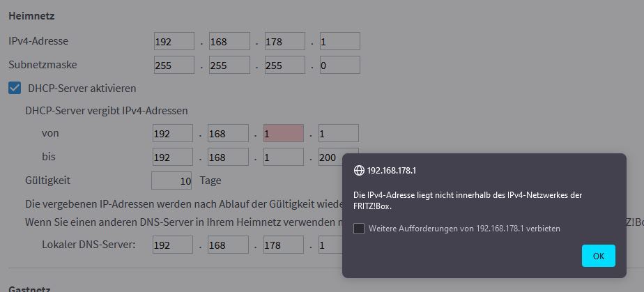Focus the third octet of Lokaler DNS-Server
This screenshot has width=644, height=292.
[x=284, y=245]
